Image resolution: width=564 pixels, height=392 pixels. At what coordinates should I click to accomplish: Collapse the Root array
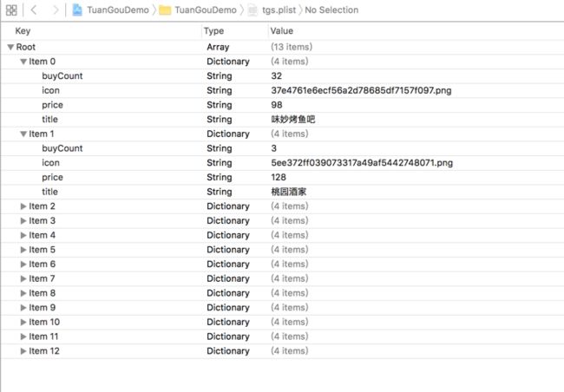tap(10, 47)
